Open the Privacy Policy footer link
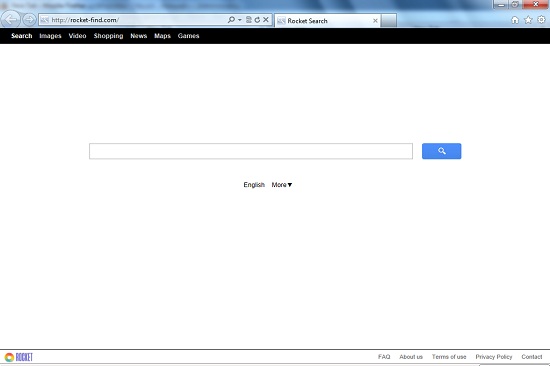This screenshot has width=550, height=366. click(x=494, y=357)
